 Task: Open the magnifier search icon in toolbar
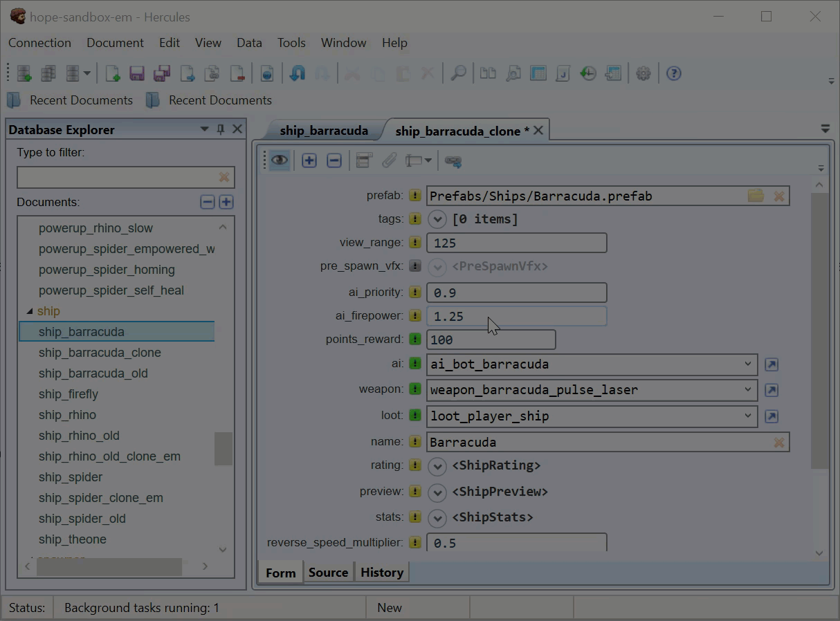[x=458, y=73]
